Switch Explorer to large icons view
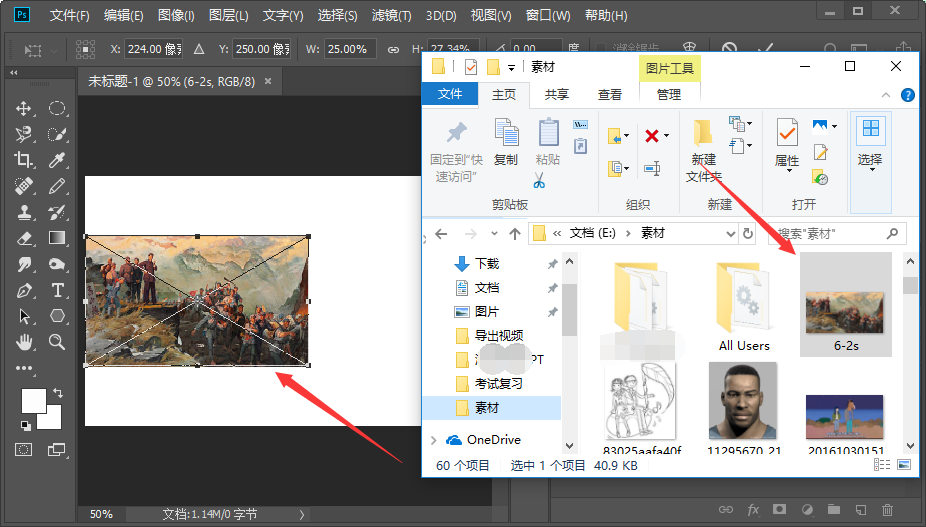926x527 pixels. pyautogui.click(x=904, y=465)
